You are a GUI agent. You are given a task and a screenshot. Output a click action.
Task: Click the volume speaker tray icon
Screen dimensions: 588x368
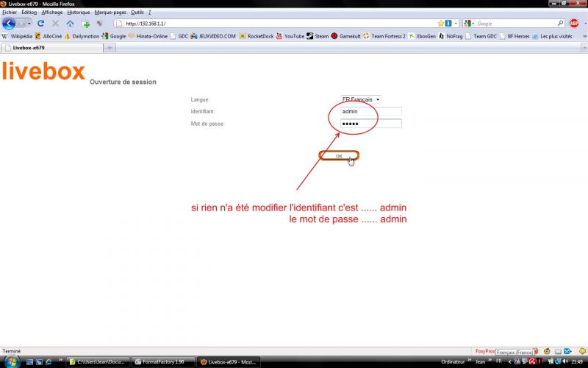tap(564, 361)
